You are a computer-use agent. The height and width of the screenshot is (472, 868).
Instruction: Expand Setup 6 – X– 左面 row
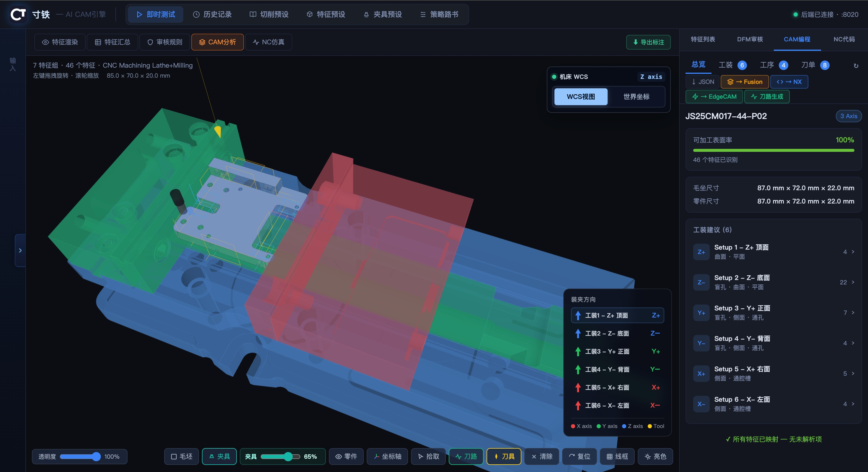click(774, 404)
